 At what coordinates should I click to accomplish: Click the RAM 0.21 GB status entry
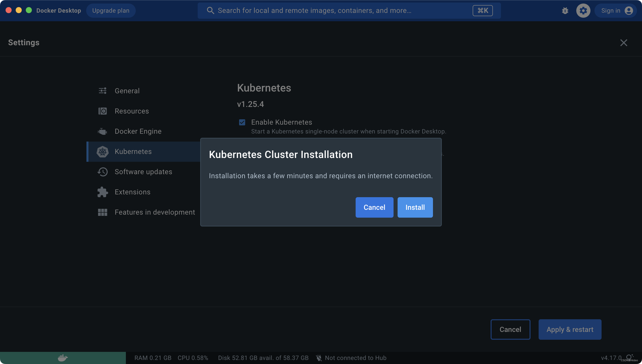coord(153,358)
